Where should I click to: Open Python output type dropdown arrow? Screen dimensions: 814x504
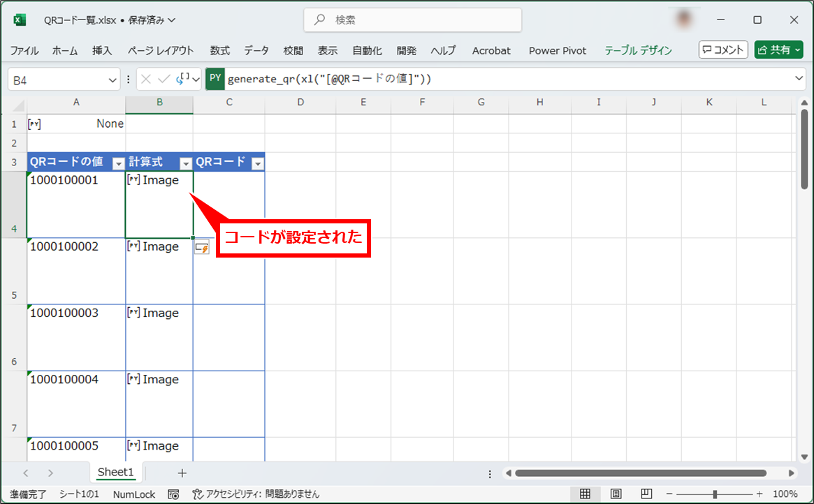pos(196,80)
